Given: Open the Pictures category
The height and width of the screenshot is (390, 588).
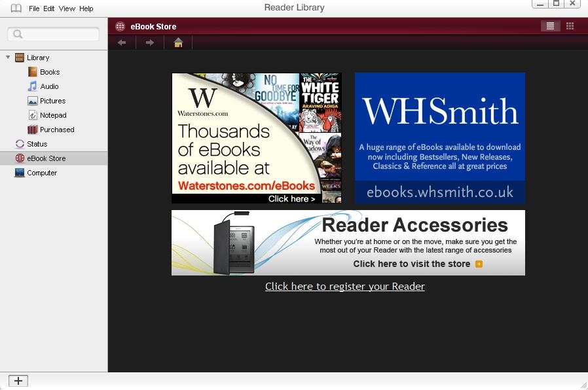Looking at the screenshot, I should 52,101.
